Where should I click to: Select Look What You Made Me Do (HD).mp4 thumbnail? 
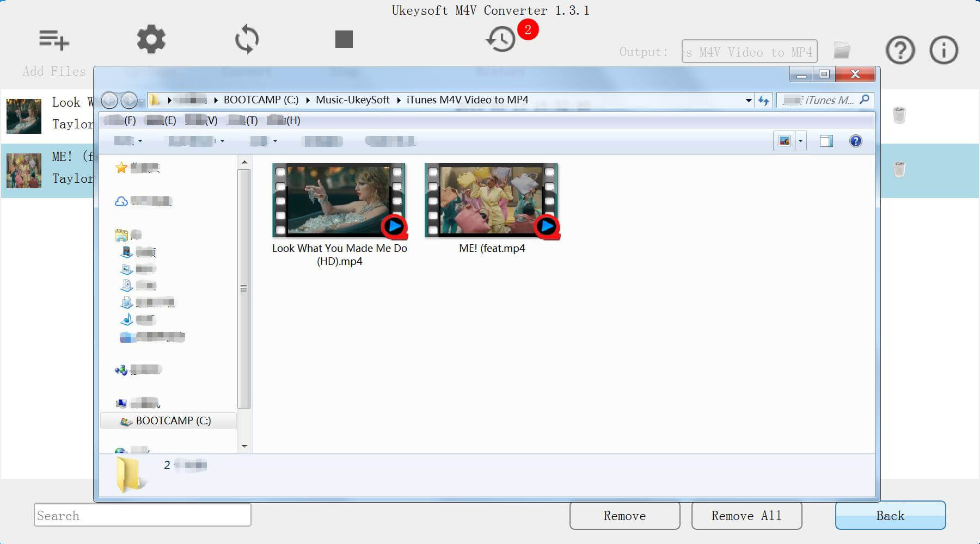pos(339,201)
